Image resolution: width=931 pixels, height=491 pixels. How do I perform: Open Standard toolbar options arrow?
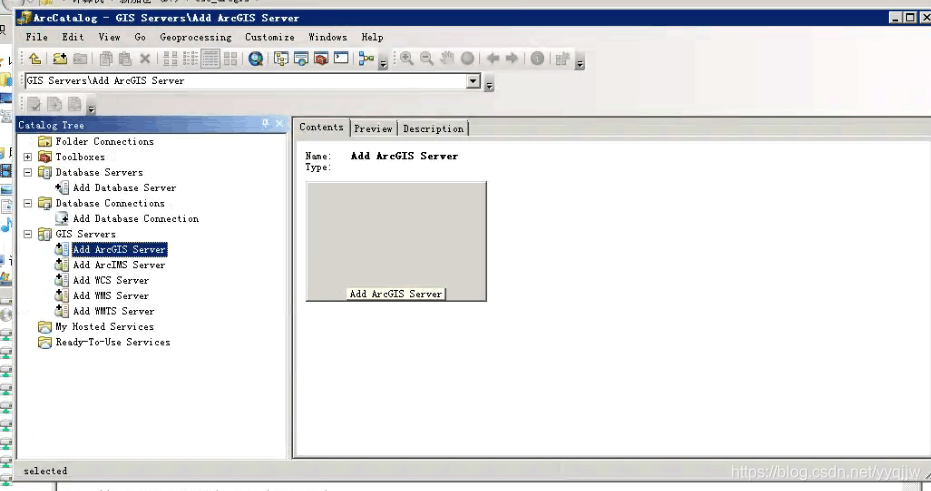coord(383,62)
